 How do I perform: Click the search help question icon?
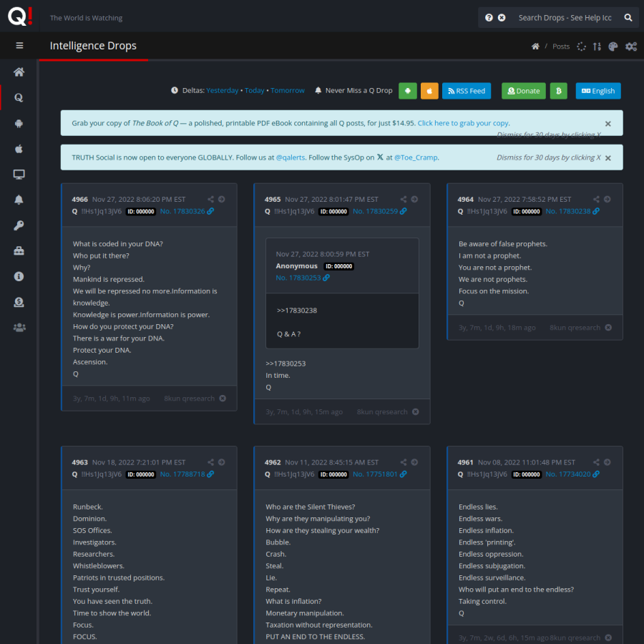click(489, 18)
